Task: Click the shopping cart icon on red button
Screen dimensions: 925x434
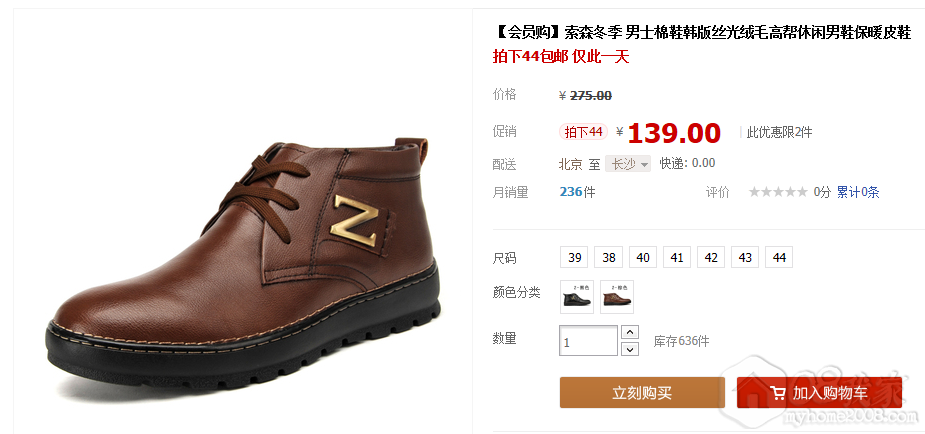Action: (x=778, y=393)
